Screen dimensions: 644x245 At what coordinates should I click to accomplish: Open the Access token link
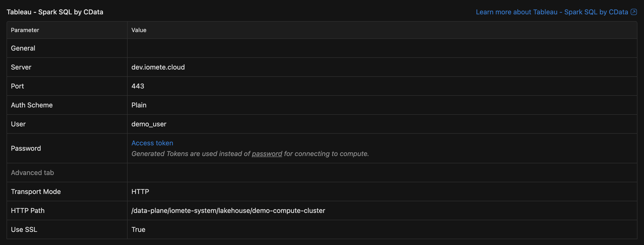point(152,143)
